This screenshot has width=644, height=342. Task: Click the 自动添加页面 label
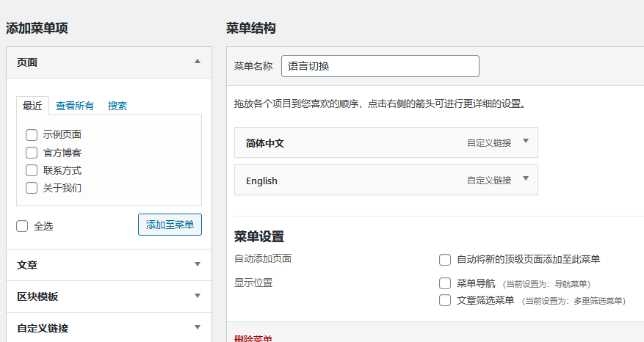[263, 258]
